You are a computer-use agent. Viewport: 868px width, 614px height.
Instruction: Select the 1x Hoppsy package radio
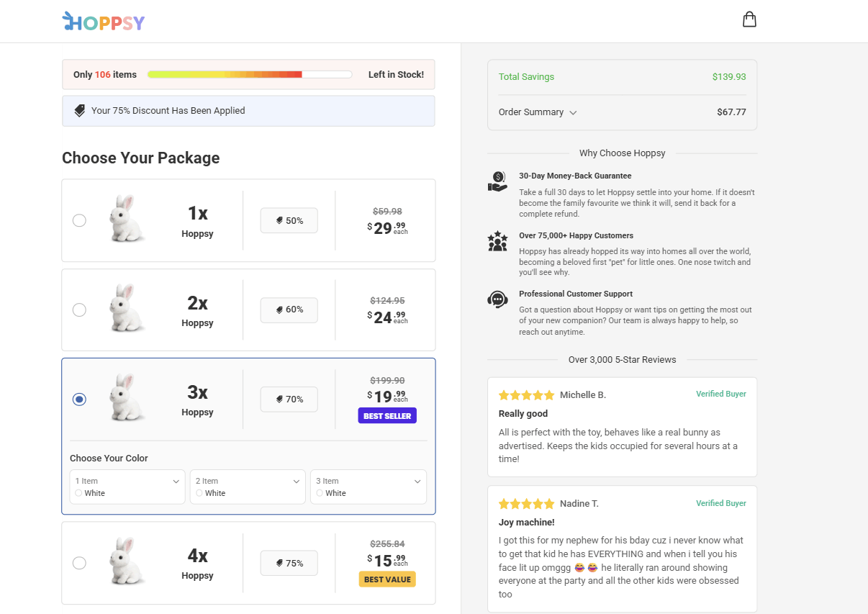pos(79,220)
